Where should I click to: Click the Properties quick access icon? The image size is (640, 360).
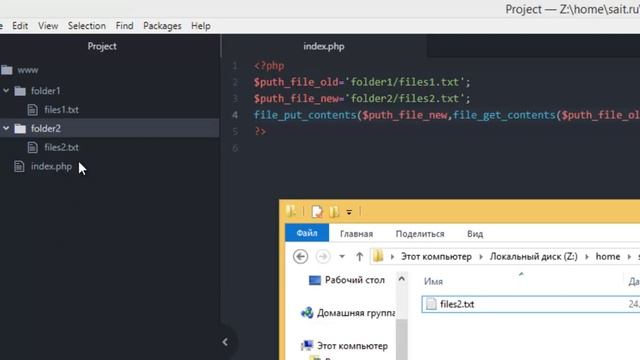pos(317,211)
